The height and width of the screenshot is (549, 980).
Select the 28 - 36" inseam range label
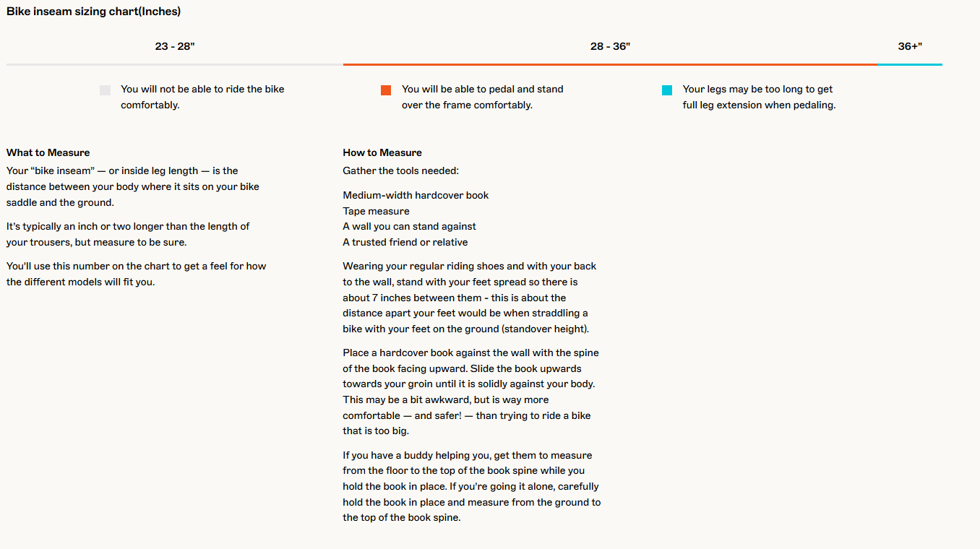(610, 46)
